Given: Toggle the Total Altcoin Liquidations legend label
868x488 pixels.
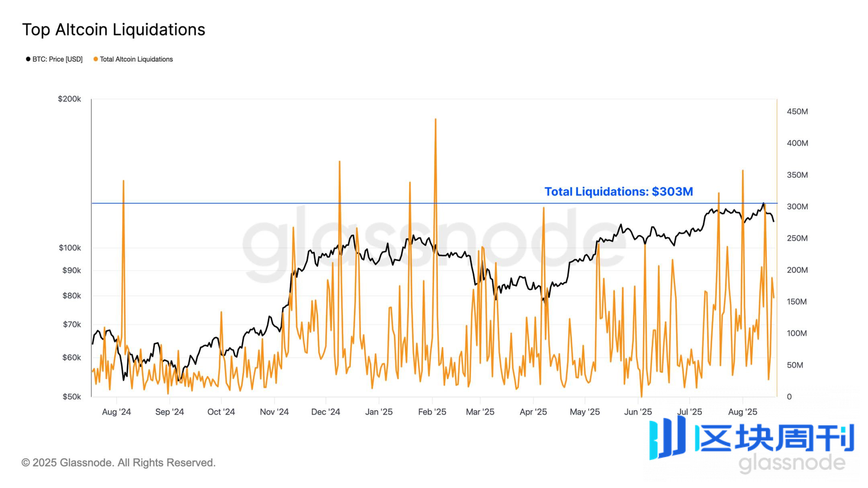Looking at the screenshot, I should pos(136,59).
